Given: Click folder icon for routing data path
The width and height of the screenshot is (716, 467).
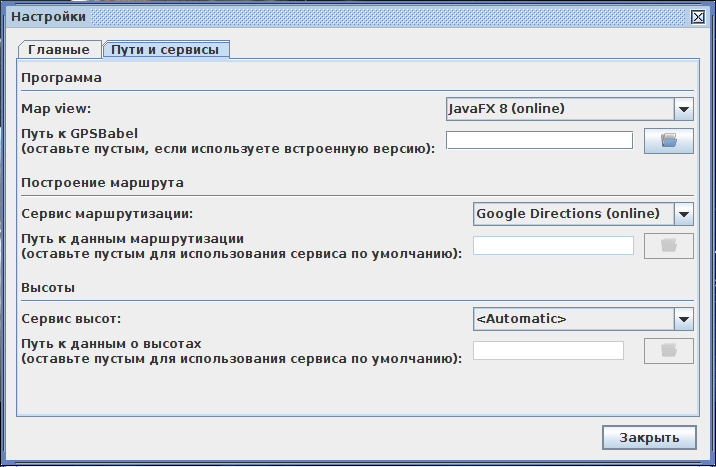Looking at the screenshot, I should point(669,246).
